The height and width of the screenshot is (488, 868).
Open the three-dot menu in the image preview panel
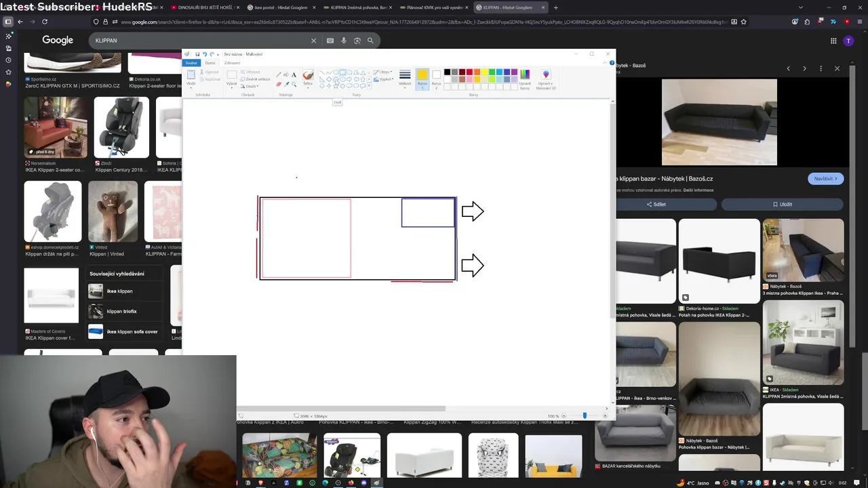pos(821,68)
